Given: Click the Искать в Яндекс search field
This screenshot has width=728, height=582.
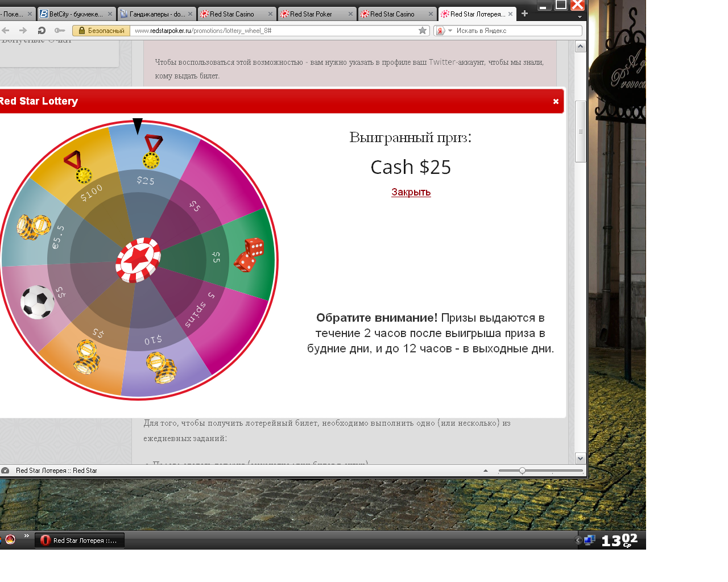Looking at the screenshot, I should [518, 31].
